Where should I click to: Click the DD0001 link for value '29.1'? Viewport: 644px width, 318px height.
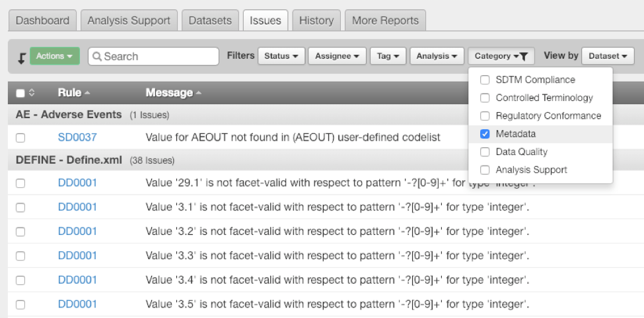tap(77, 183)
